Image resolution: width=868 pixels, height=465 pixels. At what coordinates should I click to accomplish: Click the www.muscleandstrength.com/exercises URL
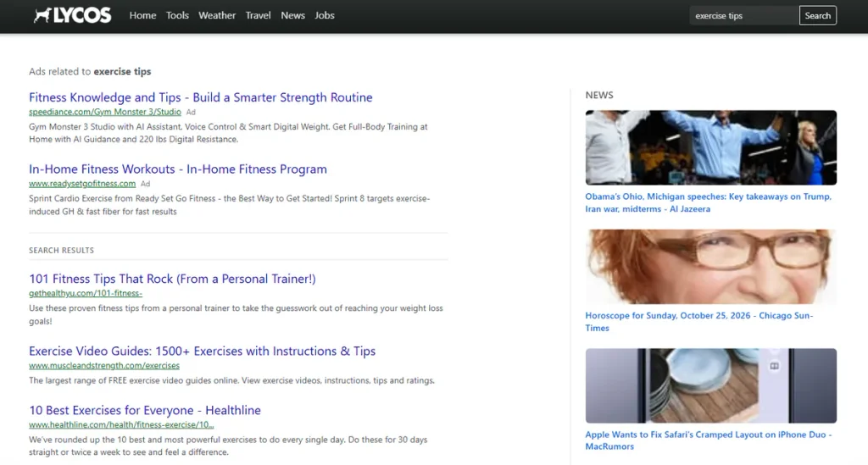(104, 365)
